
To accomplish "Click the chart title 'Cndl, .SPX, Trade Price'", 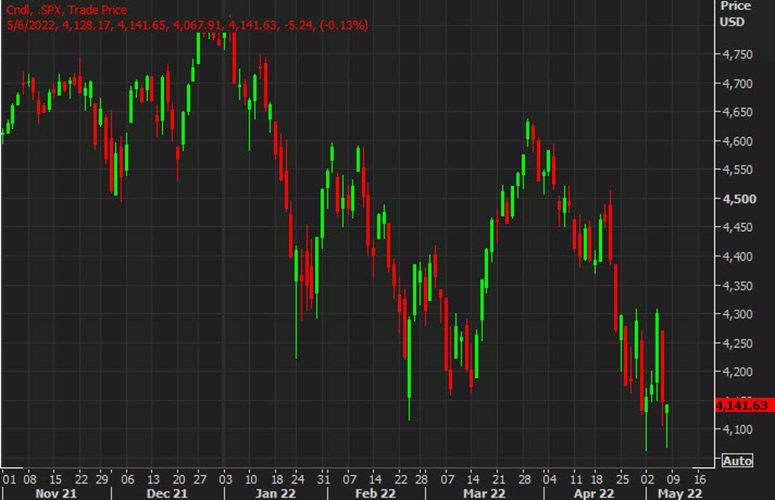I will (66, 10).
